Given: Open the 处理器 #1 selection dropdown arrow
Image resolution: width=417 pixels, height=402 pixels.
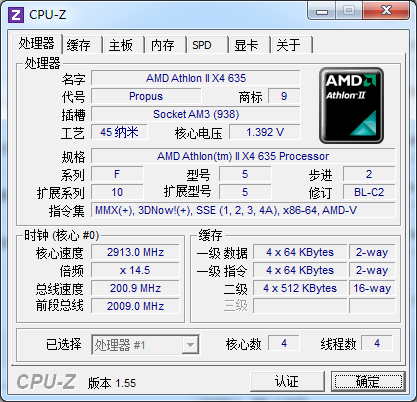Looking at the screenshot, I should pos(190,345).
